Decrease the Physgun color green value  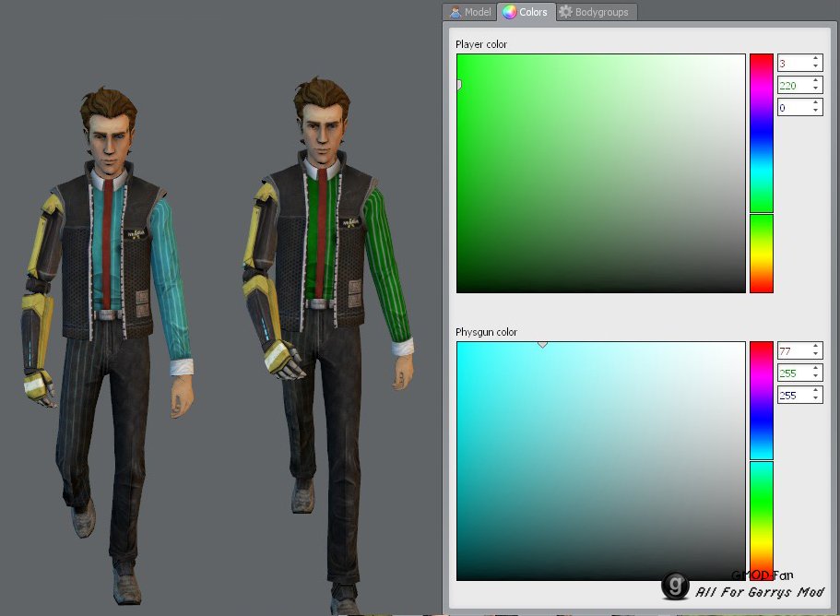pyautogui.click(x=815, y=376)
